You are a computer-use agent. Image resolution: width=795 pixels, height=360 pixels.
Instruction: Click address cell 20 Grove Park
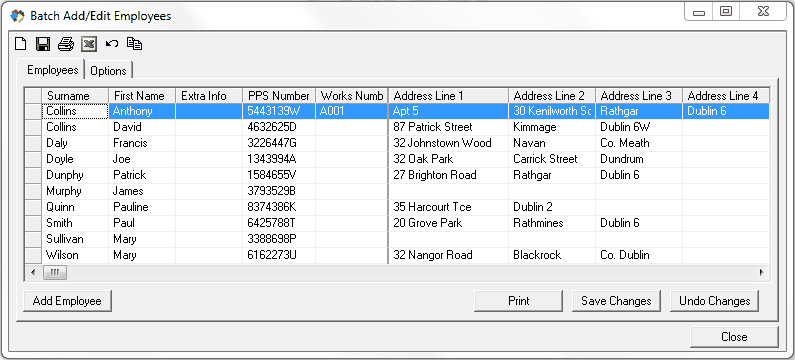tap(449, 223)
